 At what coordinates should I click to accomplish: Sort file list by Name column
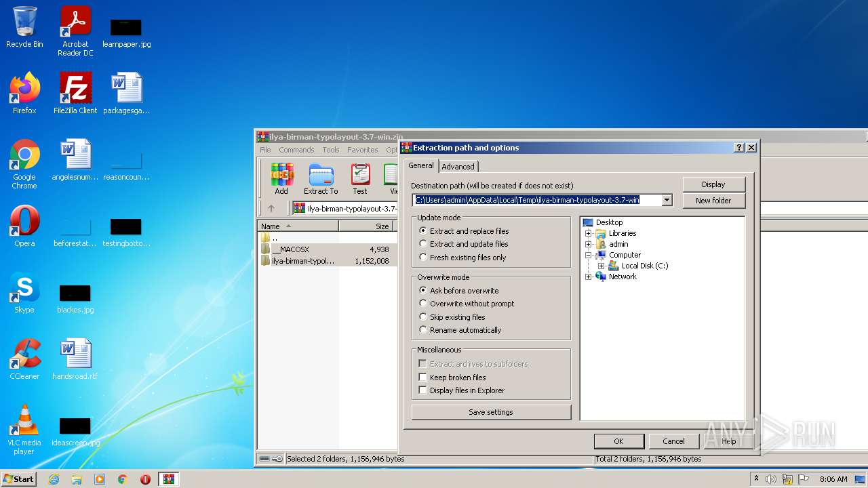tap(298, 226)
